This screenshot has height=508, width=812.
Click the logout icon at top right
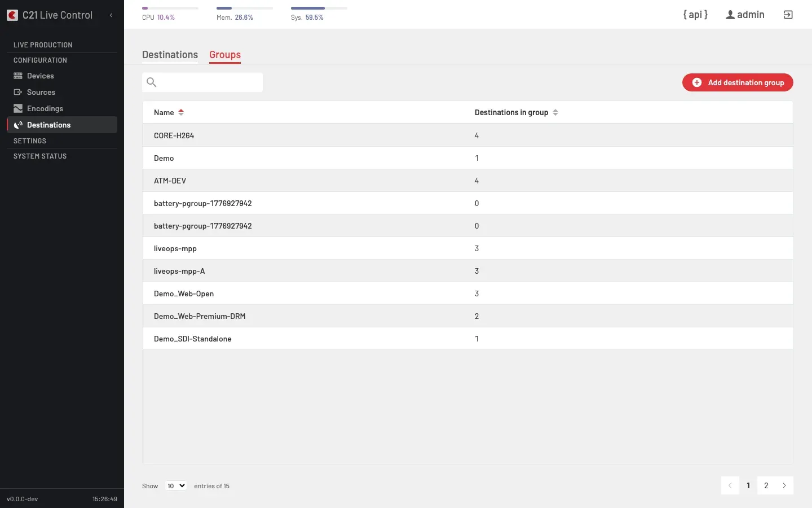(x=788, y=15)
